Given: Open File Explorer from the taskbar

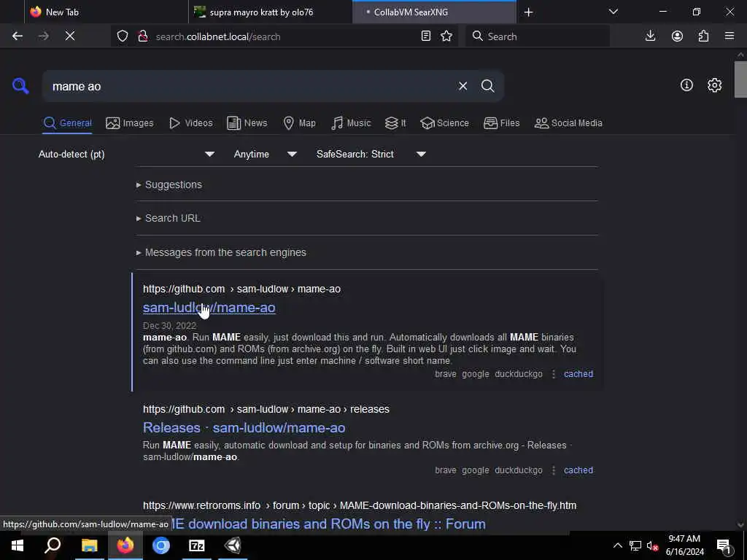Looking at the screenshot, I should tap(89, 545).
